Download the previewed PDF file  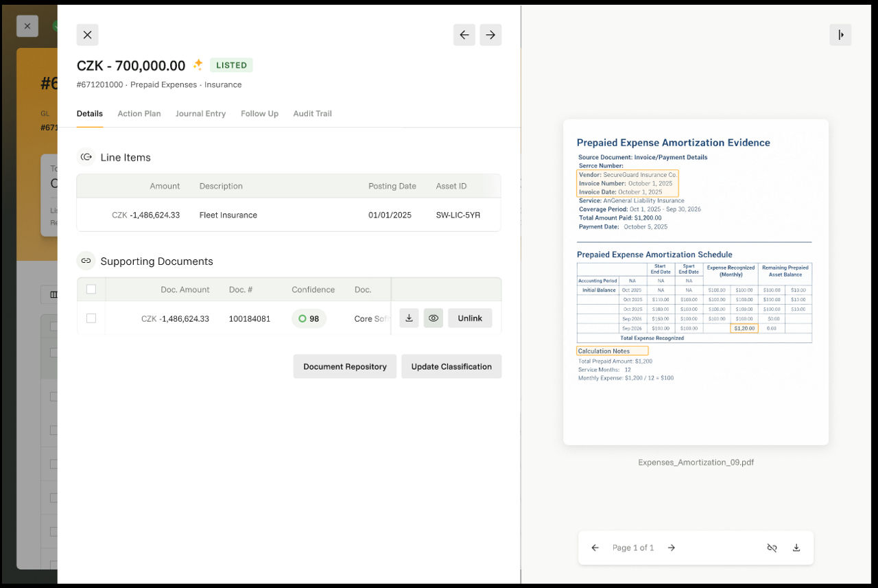point(796,548)
